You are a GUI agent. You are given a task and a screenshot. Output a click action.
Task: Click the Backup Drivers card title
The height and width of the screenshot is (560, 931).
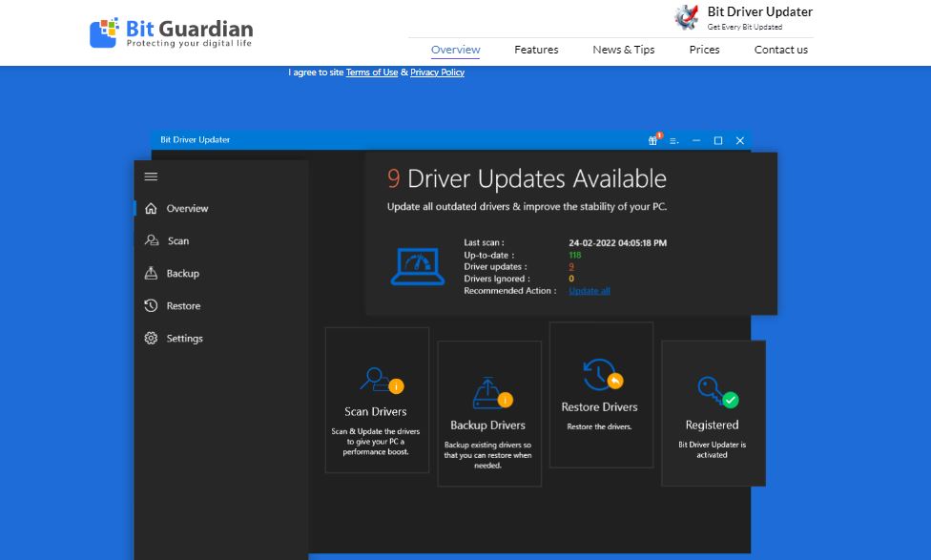pyautogui.click(x=488, y=425)
